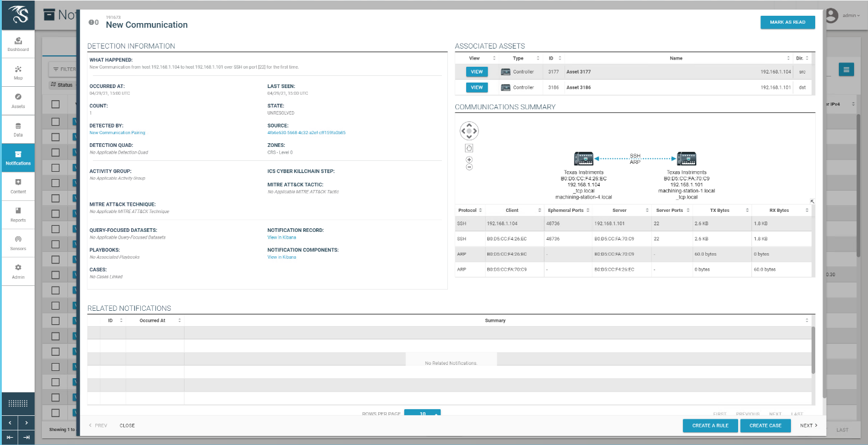Click CREATE CASE button
Viewport: 868px width, 445px height.
coord(765,426)
